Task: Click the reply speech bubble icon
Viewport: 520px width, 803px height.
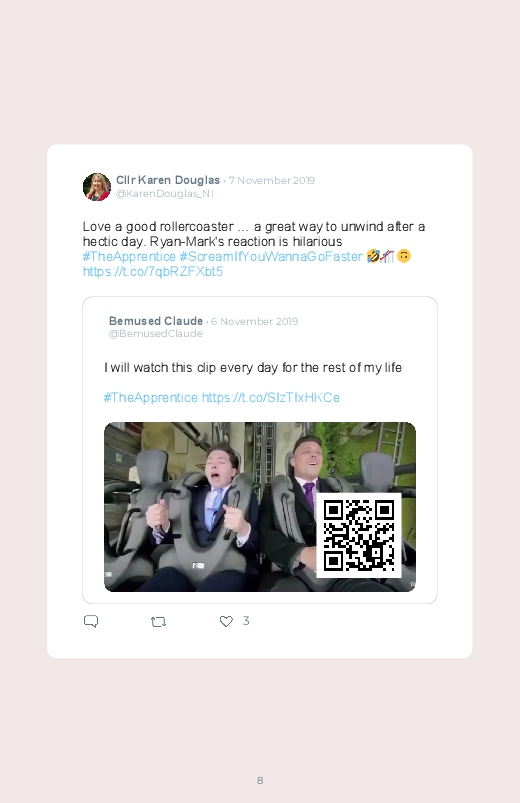Action: tap(91, 621)
